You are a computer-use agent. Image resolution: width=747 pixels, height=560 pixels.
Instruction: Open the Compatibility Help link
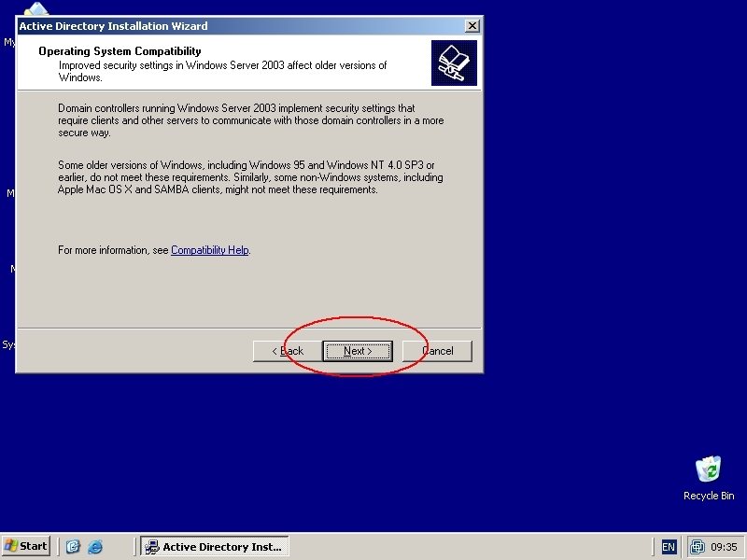point(209,250)
